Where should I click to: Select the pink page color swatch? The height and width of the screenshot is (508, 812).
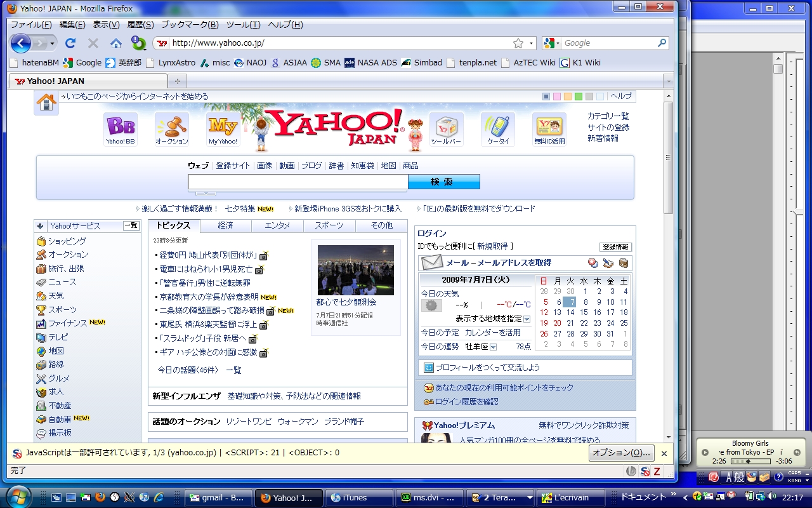click(557, 97)
